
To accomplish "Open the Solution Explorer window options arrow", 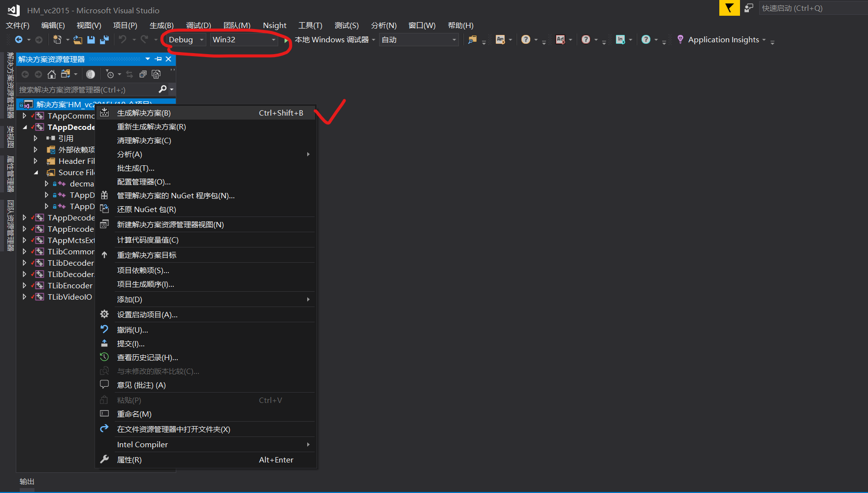I will click(x=148, y=59).
